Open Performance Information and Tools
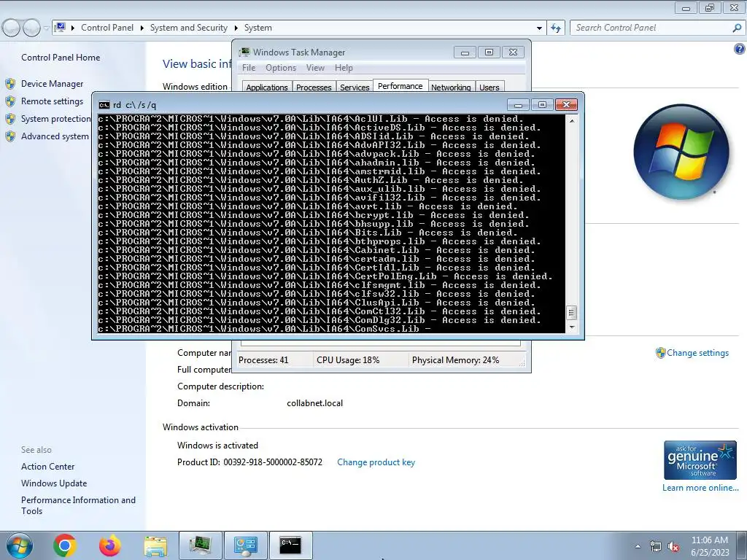The height and width of the screenshot is (560, 747). (x=78, y=505)
